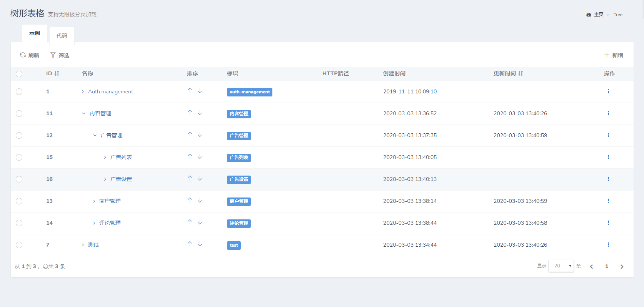Screen dimensions: 644x307
Task: Move 测试 row up
Action: (190, 244)
